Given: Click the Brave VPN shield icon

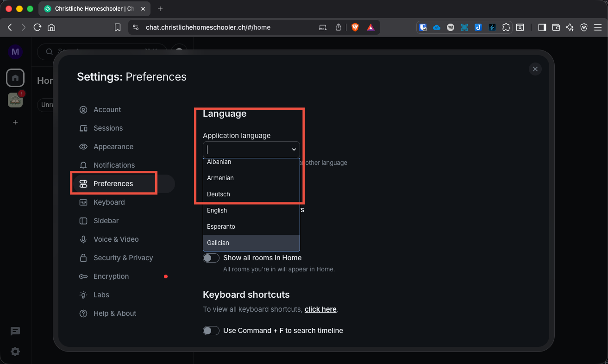Looking at the screenshot, I should (584, 27).
